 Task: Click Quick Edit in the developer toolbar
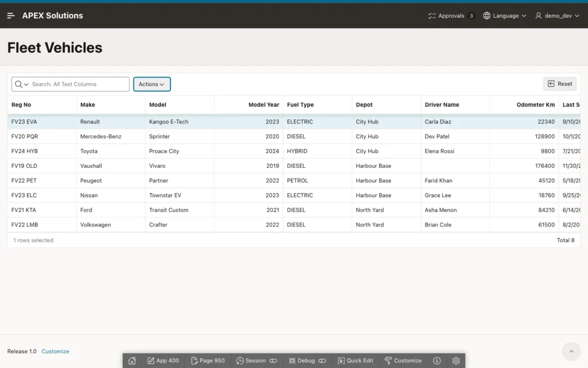coord(355,361)
